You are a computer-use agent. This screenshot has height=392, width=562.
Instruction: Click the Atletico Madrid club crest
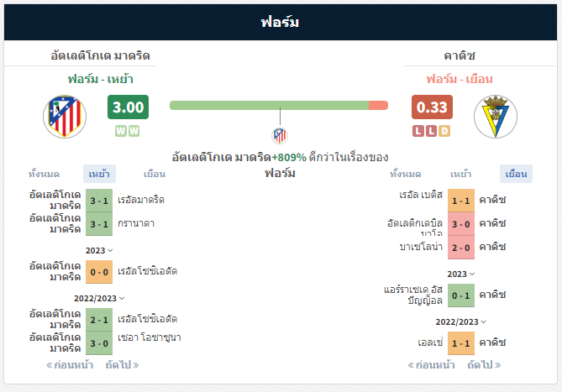pyautogui.click(x=65, y=117)
